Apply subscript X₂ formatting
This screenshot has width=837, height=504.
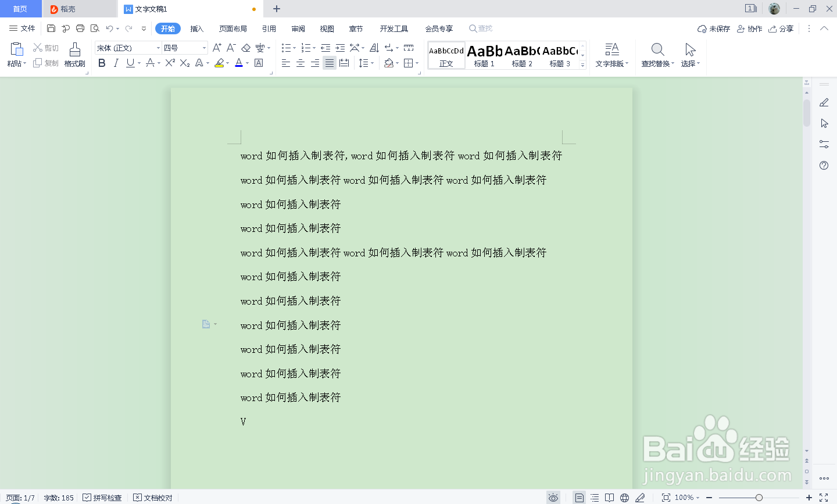point(185,63)
